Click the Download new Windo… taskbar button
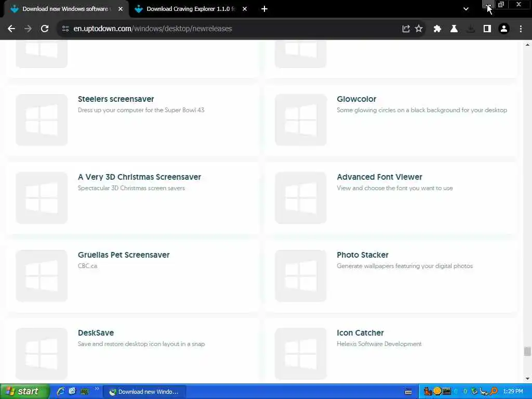Image resolution: width=532 pixels, height=399 pixels. point(144,392)
